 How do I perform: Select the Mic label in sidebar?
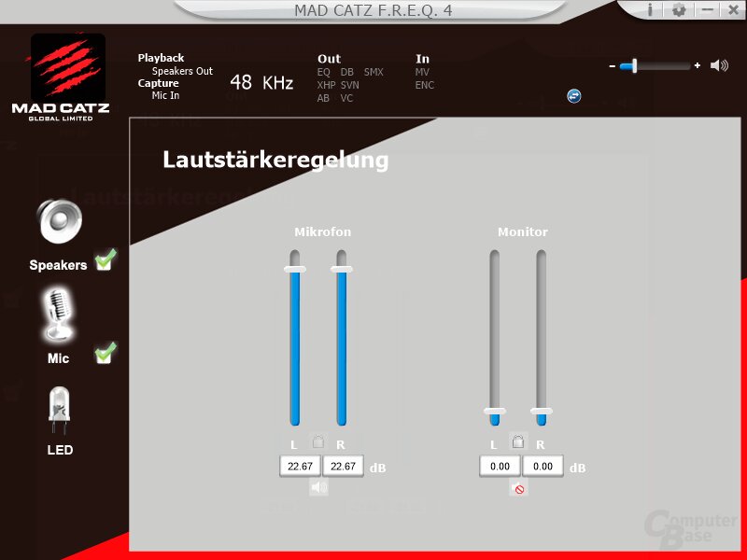point(58,358)
